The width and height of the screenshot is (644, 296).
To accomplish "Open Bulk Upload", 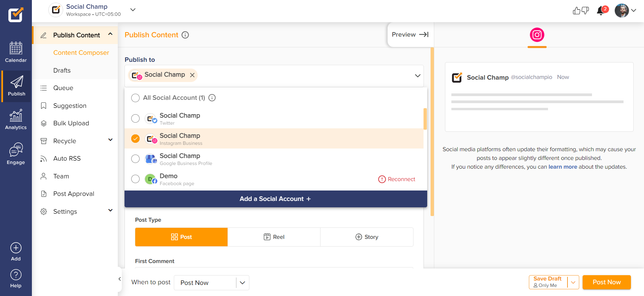I will tap(71, 123).
